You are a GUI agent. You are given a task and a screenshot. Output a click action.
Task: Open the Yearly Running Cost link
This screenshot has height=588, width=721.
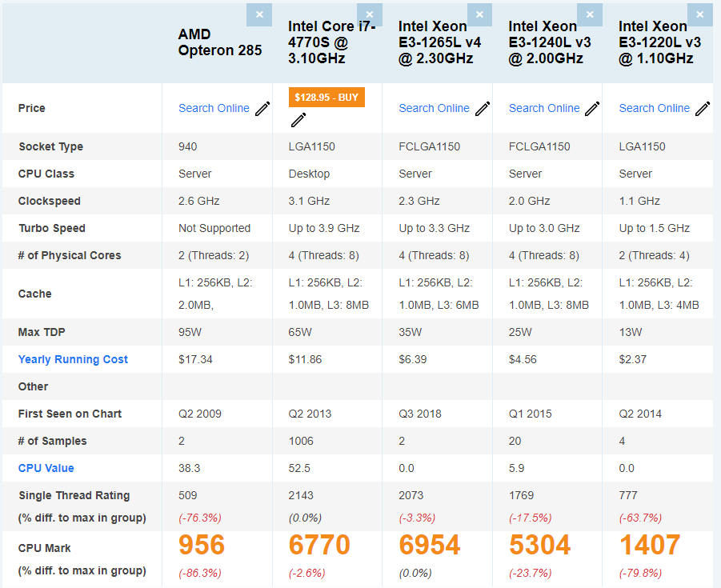click(x=73, y=359)
